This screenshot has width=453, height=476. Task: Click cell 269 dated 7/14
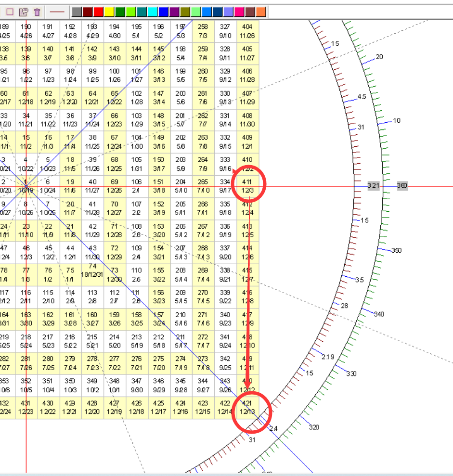[203, 275]
